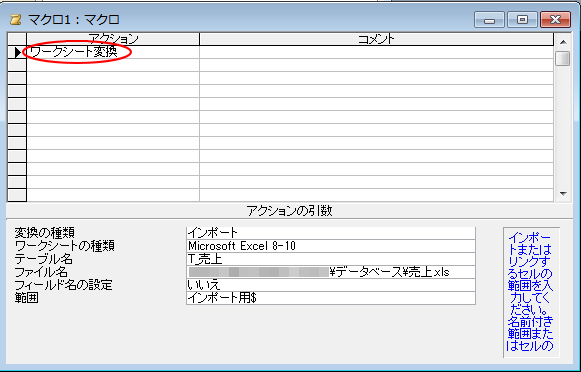
Task: Click the フィールド名の設定 field showing いいえ
Action: point(331,285)
